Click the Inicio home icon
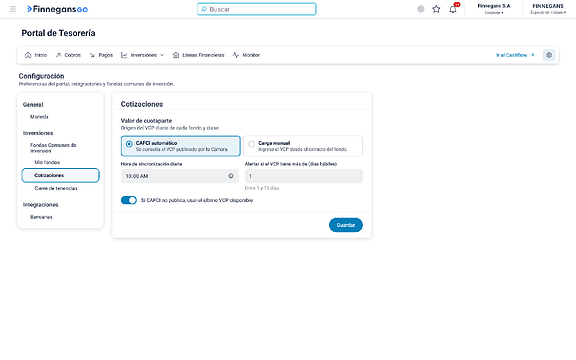576x360 pixels. (x=28, y=55)
